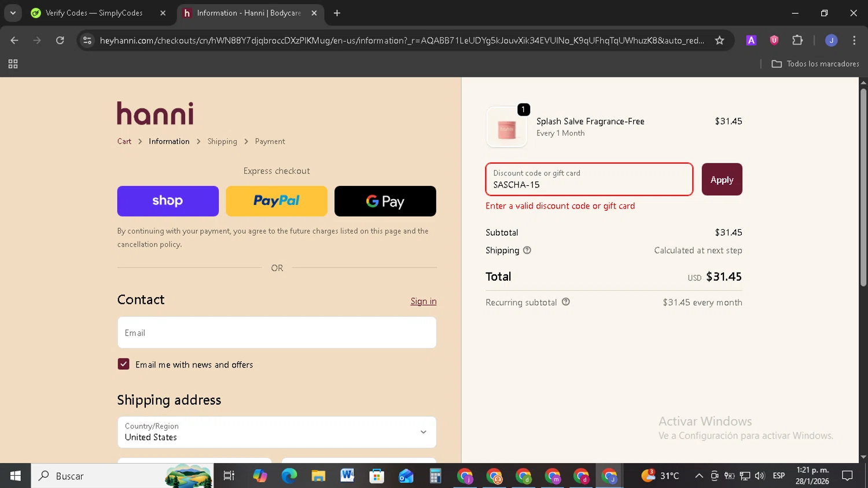The image size is (868, 488).
Task: Click the page vertical scrollbar
Action: click(863, 188)
